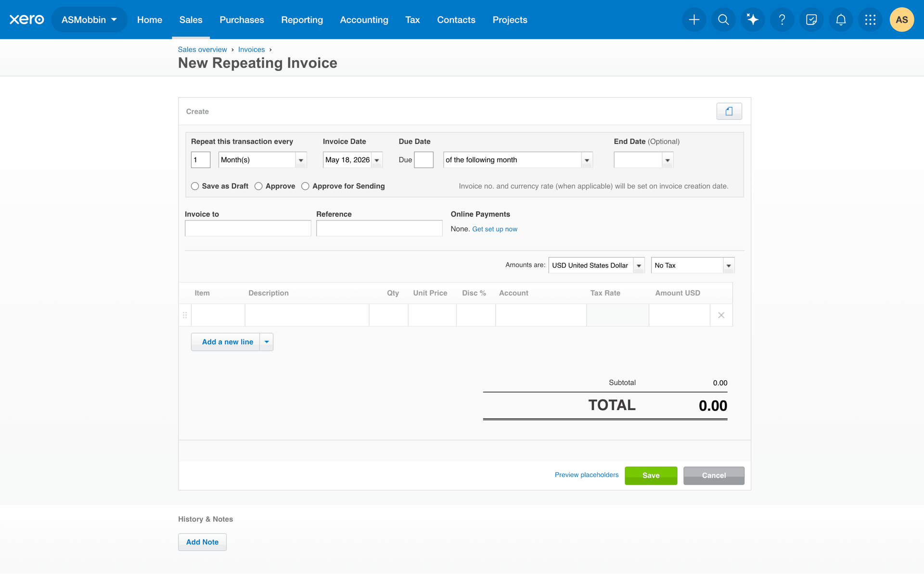Open the quick create plus menu
This screenshot has height=580, width=924.
click(694, 20)
